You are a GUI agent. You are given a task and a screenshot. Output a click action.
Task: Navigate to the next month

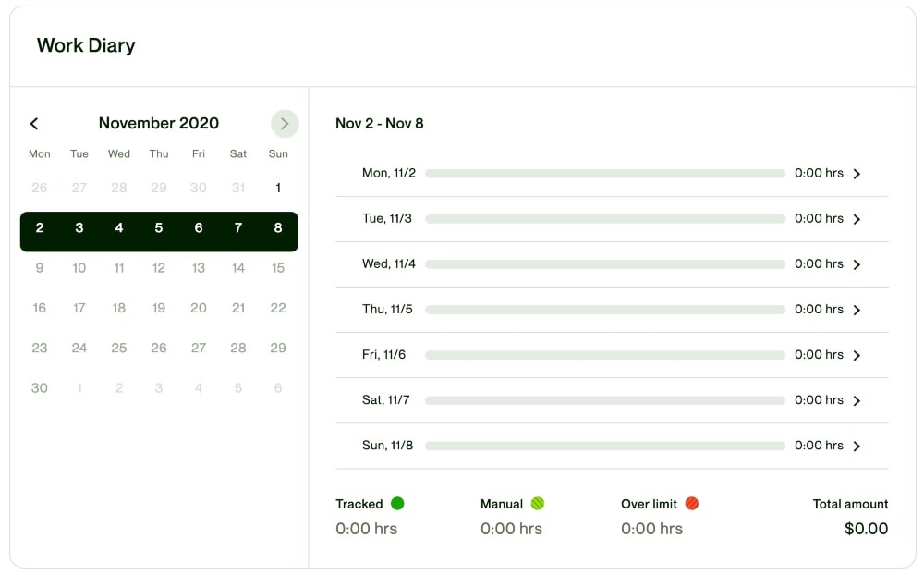point(284,123)
